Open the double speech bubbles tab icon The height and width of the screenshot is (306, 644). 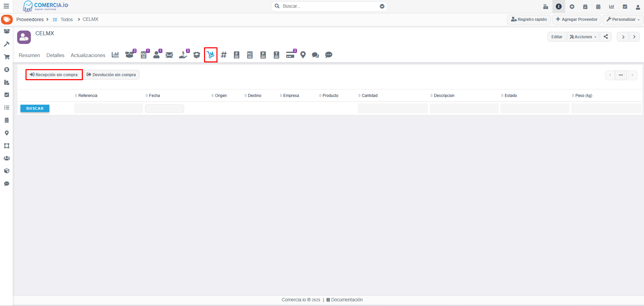coord(315,55)
